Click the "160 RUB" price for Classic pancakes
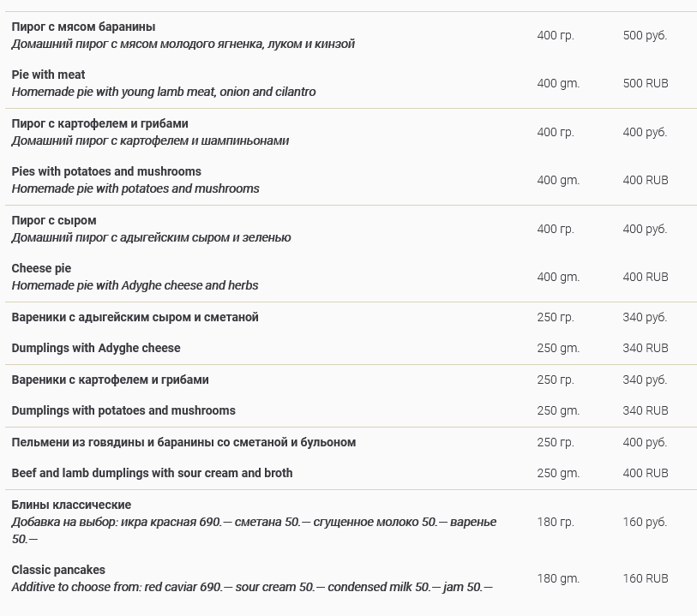 [x=645, y=578]
